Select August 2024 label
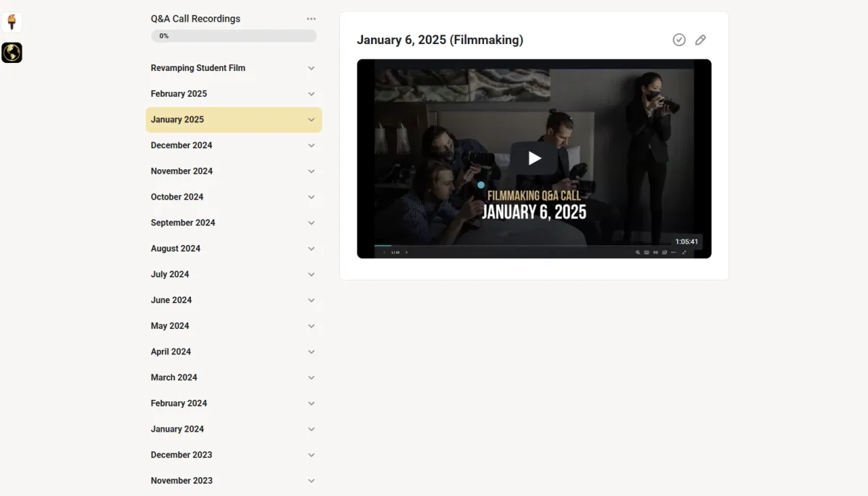The width and height of the screenshot is (868, 496). [x=176, y=249]
